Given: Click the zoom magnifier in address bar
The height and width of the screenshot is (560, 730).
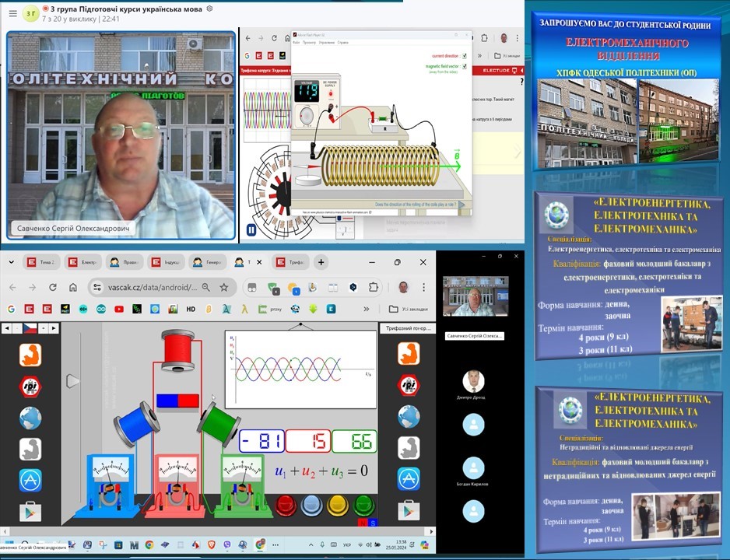Looking at the screenshot, I should [205, 288].
